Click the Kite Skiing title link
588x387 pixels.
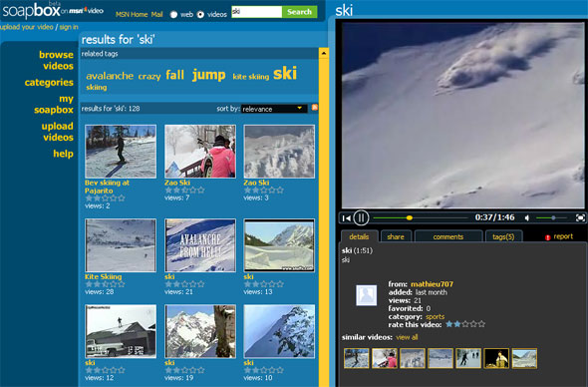click(x=103, y=276)
